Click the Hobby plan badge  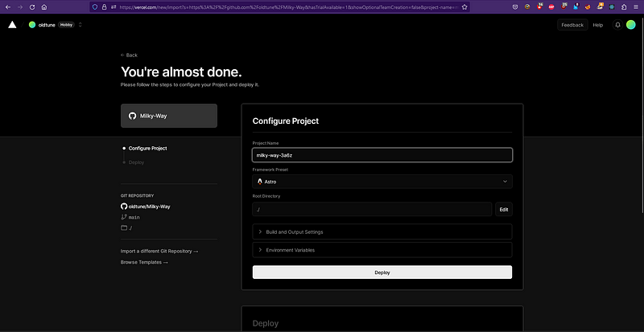(x=67, y=25)
